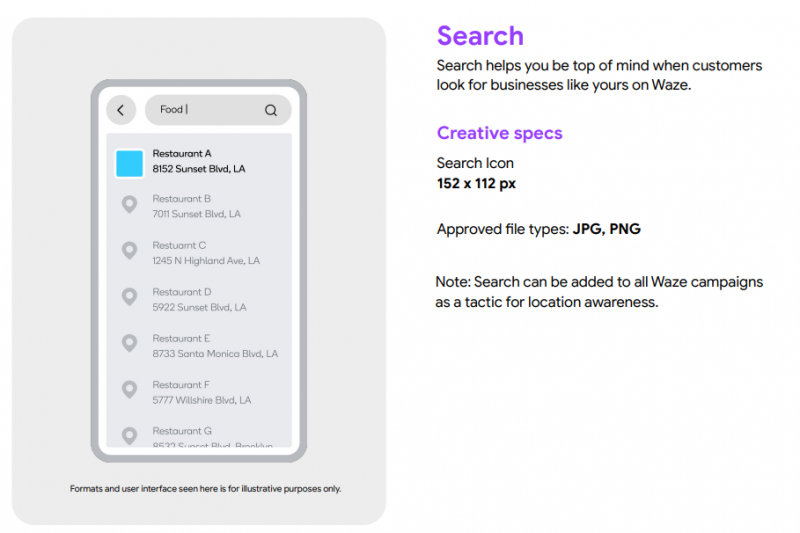Focus the Food search text field
The image size is (800, 533).
coord(205,110)
